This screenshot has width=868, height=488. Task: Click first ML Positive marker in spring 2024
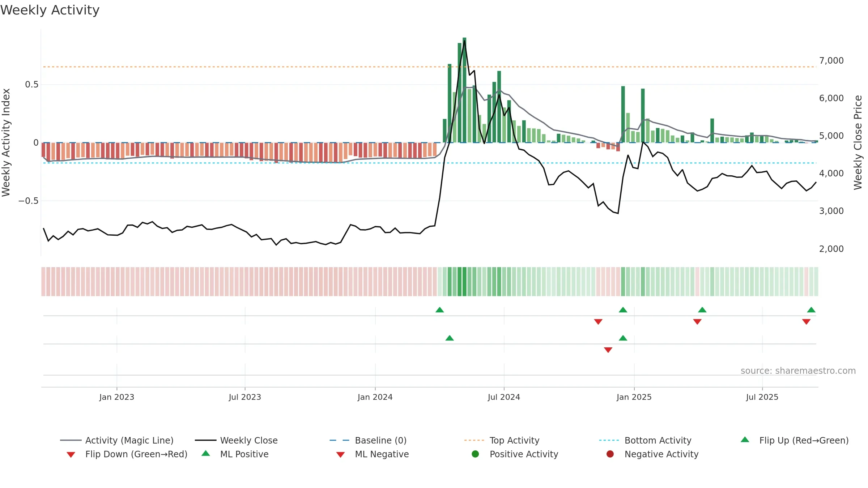(450, 338)
